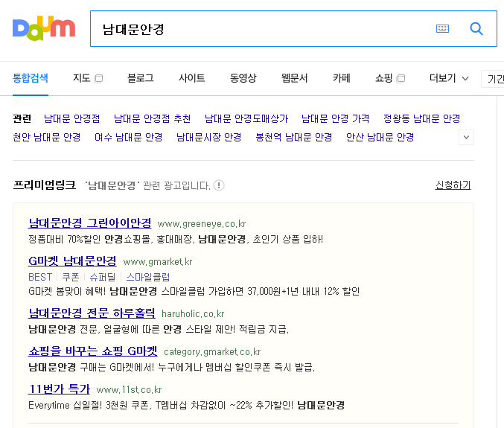Click the new-window icon beside 쇼핑 tab
504x428 pixels.
tap(401, 78)
